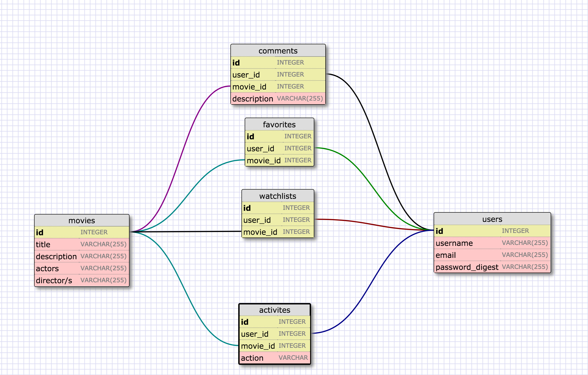588x375 pixels.
Task: Click the activites table title
Action: point(274,310)
